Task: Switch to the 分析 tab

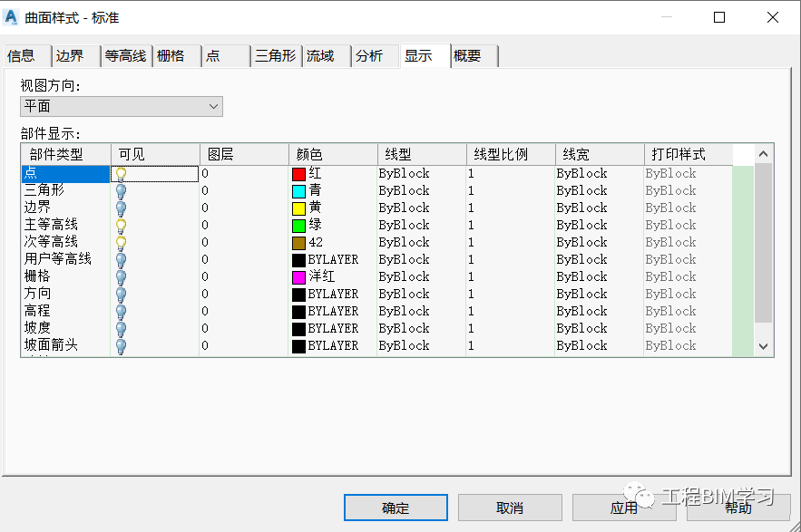Action: tap(375, 55)
